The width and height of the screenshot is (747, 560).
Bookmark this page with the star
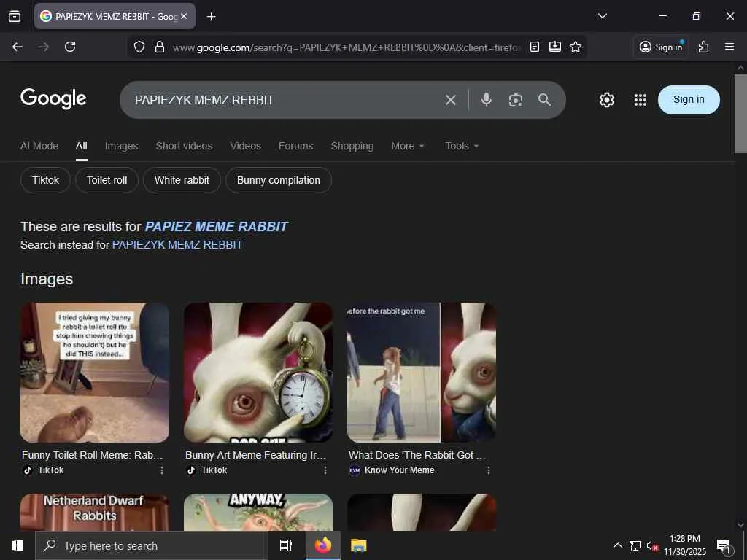576,47
